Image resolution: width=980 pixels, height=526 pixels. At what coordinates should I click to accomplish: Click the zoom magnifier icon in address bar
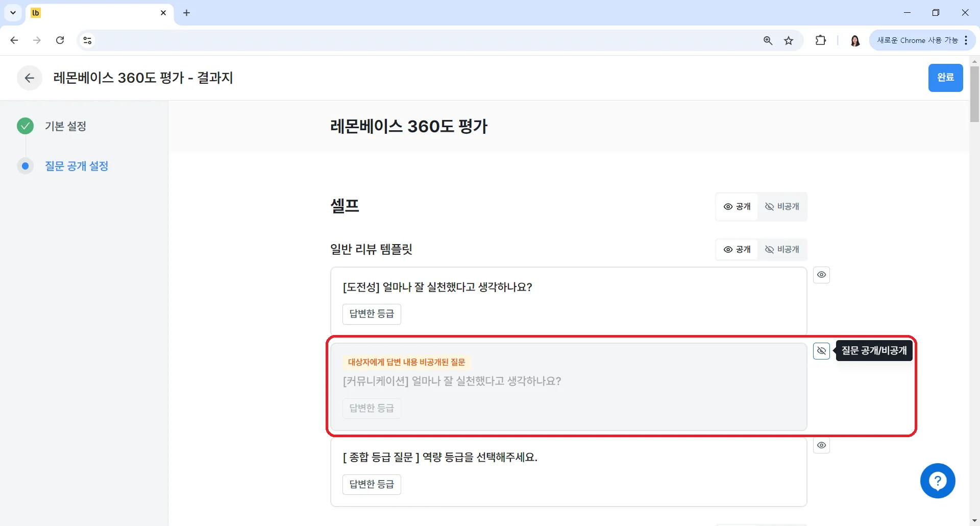tap(768, 40)
